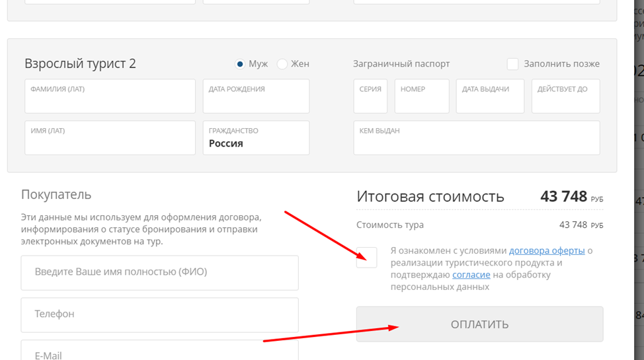This screenshot has width=644, height=360.
Task: Click the E-Mail input field
Action: click(159, 351)
